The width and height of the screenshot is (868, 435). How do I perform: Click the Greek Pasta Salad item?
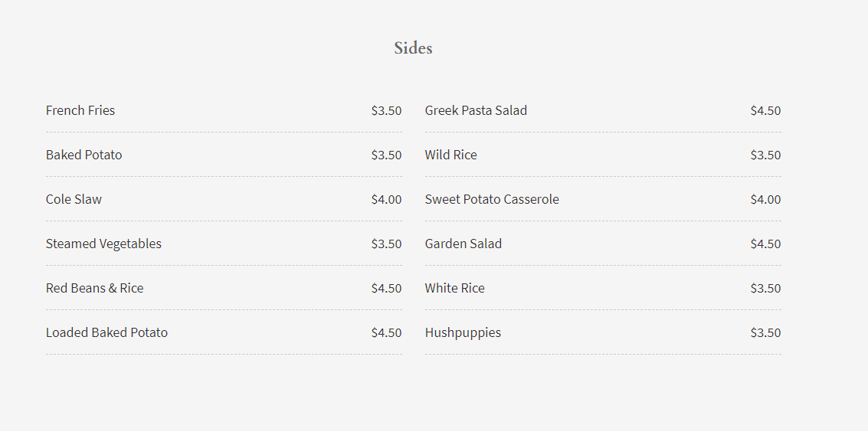click(x=476, y=110)
